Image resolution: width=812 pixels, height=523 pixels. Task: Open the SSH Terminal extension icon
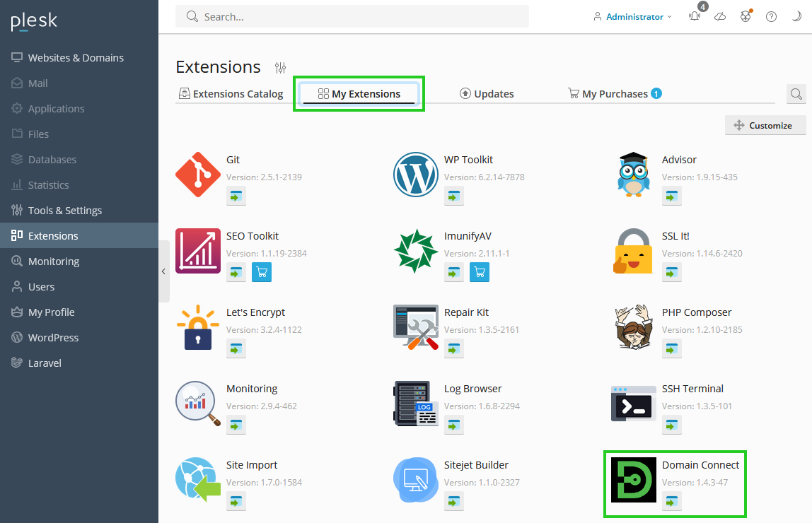632,404
